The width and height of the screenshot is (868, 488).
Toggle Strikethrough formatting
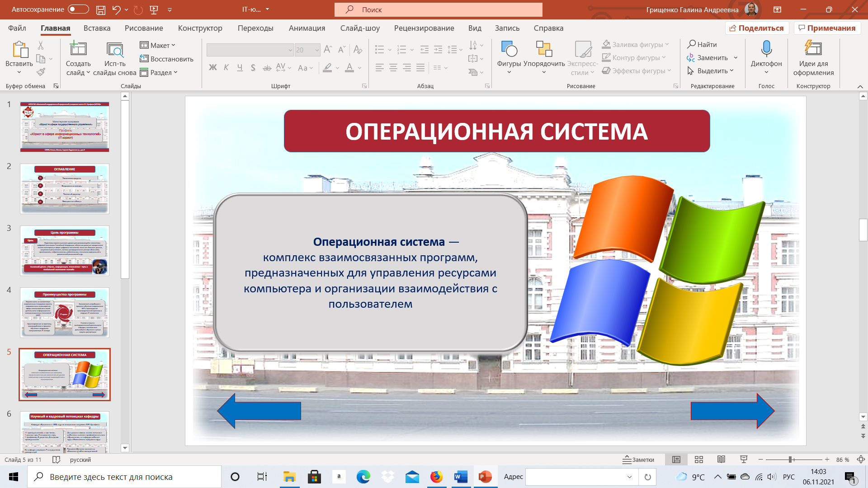[267, 68]
